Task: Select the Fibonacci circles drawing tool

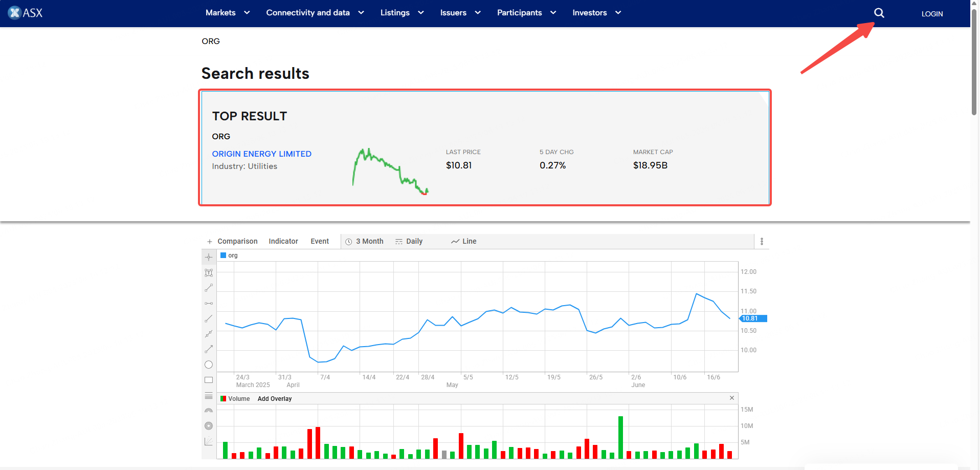Action: click(209, 426)
